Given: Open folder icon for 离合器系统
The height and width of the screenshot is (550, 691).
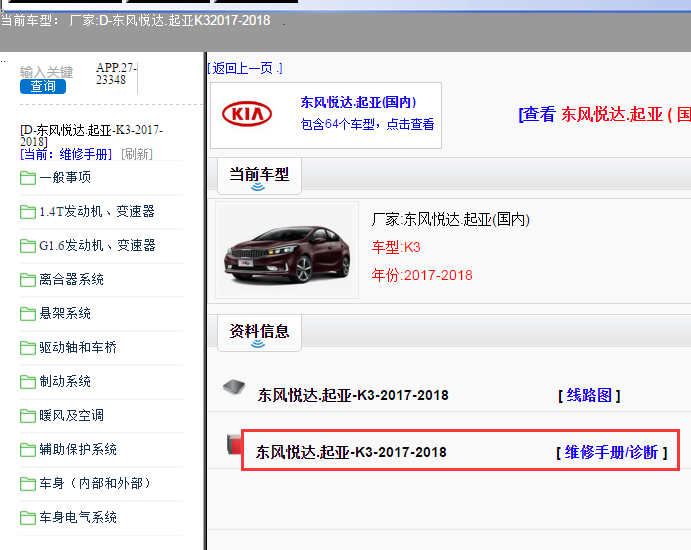Looking at the screenshot, I should (x=28, y=280).
